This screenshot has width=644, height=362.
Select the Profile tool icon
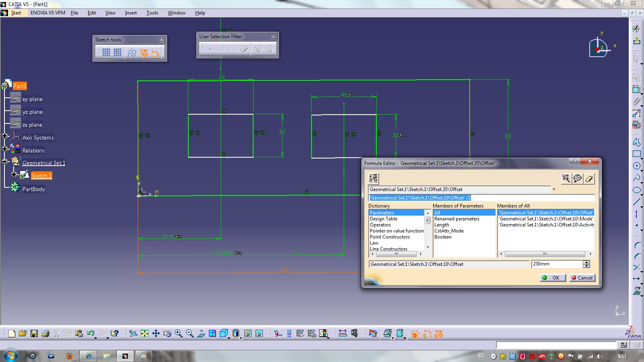tap(636, 142)
